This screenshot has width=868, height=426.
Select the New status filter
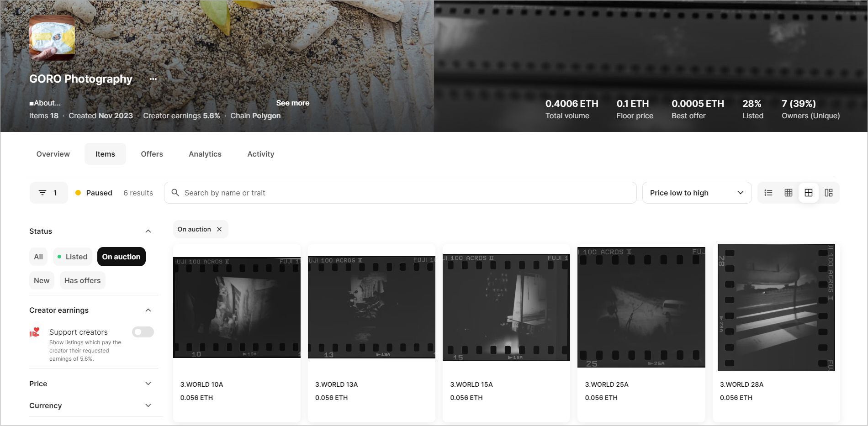pos(42,280)
